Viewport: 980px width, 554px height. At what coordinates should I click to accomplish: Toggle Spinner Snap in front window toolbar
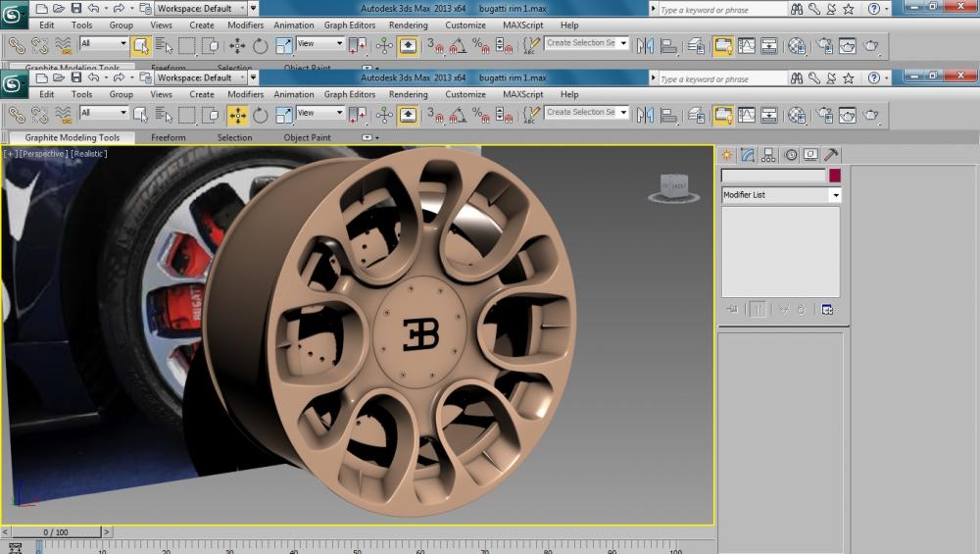point(504,115)
